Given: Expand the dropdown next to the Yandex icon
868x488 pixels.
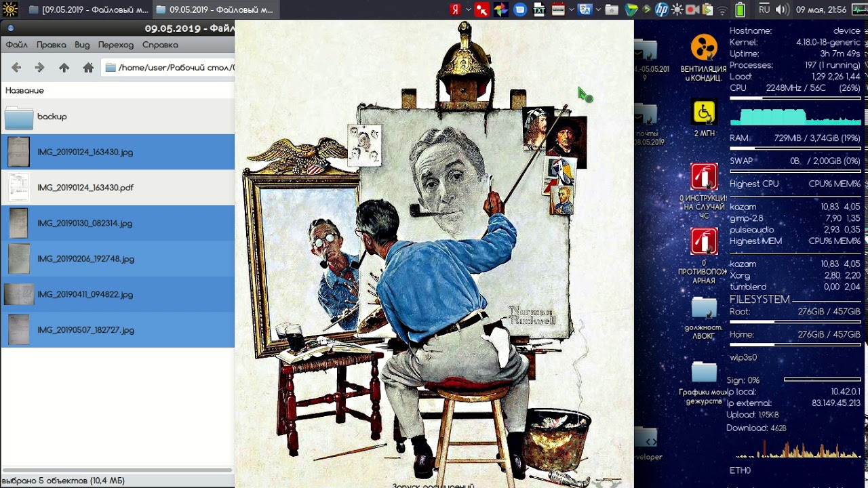Looking at the screenshot, I should click(x=469, y=9).
